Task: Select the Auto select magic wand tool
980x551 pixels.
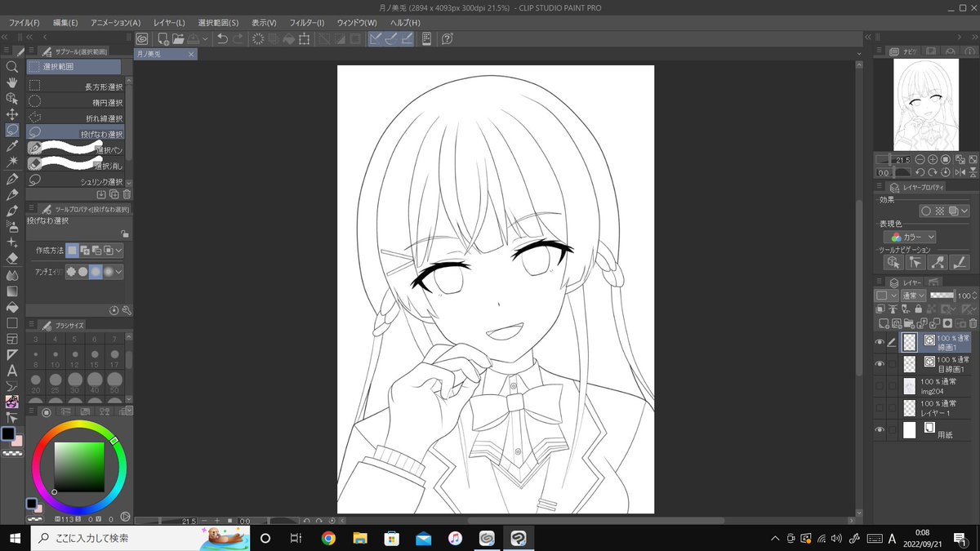Action: click(12, 162)
